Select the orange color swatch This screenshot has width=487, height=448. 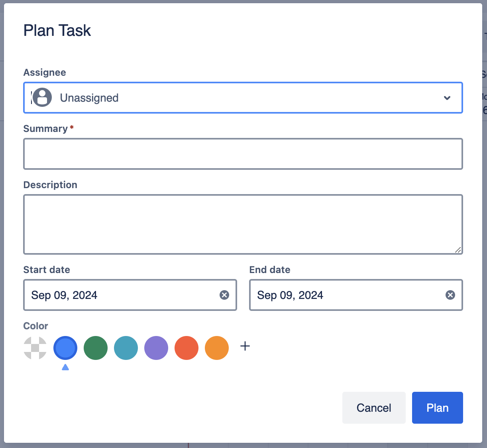click(x=217, y=348)
